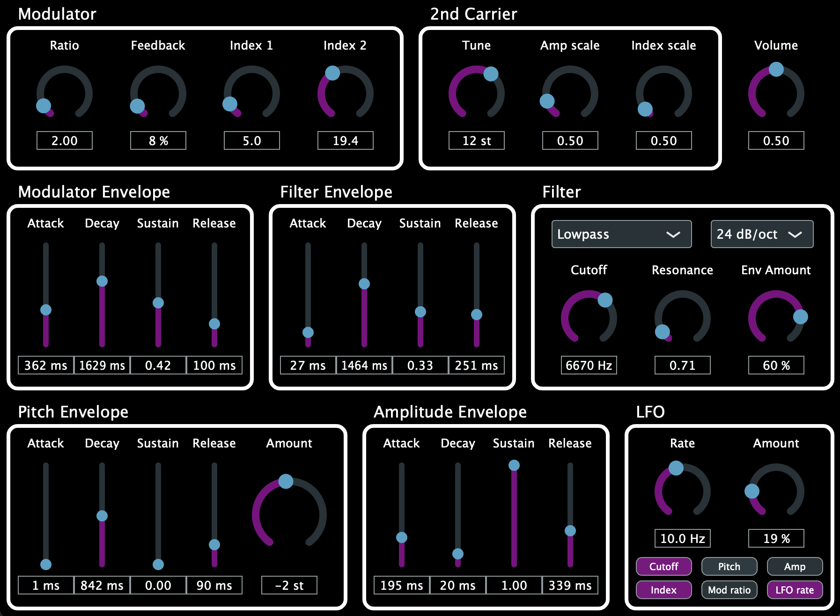Click the Pitch Envelope Amount value field

pos(288,585)
